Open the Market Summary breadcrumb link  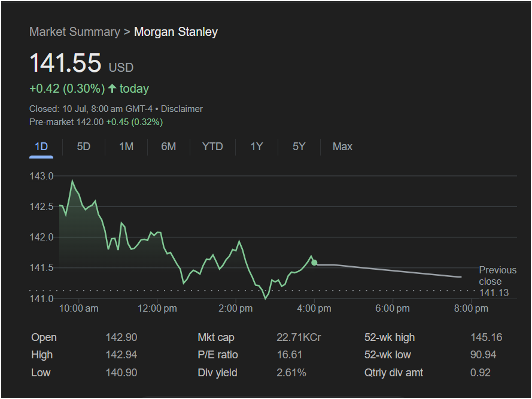(x=75, y=32)
